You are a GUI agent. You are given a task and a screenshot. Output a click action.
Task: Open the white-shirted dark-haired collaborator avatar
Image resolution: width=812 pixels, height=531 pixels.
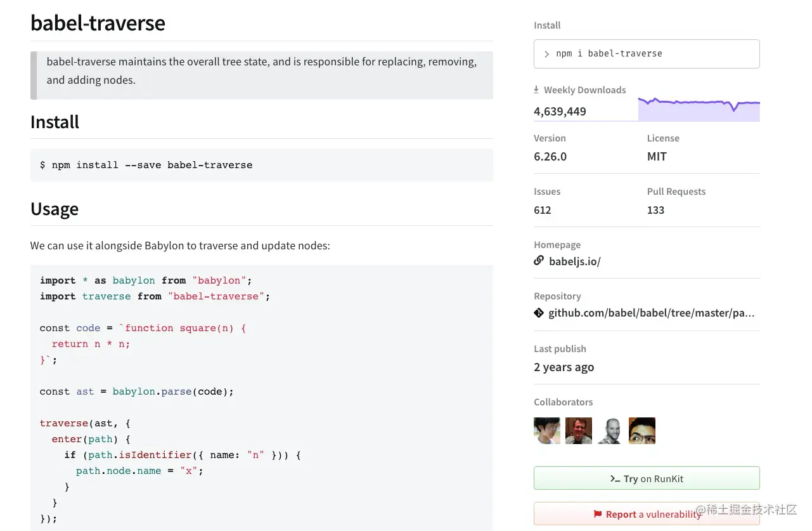point(546,431)
